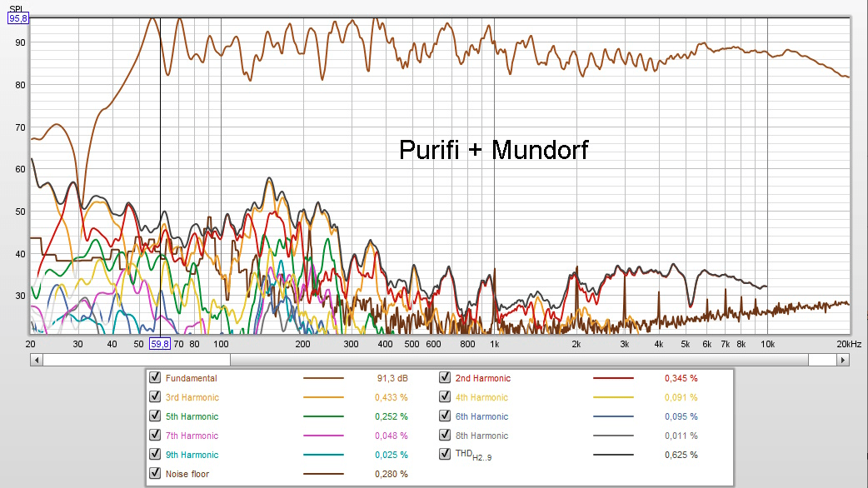This screenshot has width=868, height=488.
Task: Click the 7th Harmonic magenta line swatch
Action: (x=323, y=436)
